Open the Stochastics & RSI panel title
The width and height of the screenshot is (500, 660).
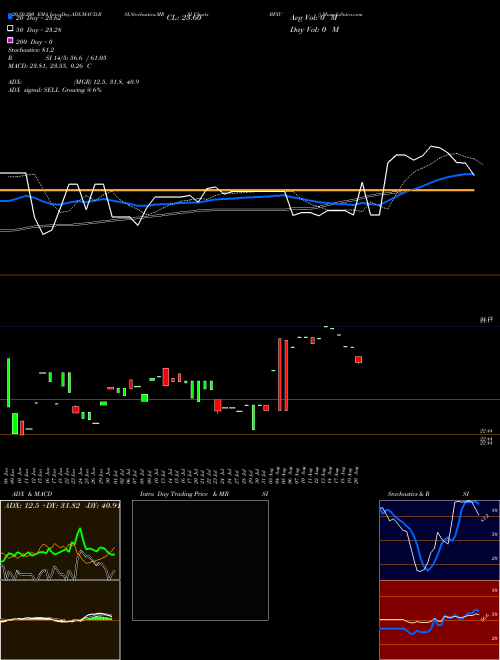coord(428,494)
